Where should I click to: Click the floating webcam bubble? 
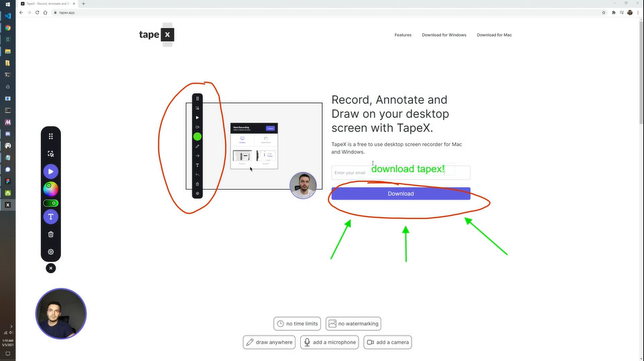tap(61, 313)
